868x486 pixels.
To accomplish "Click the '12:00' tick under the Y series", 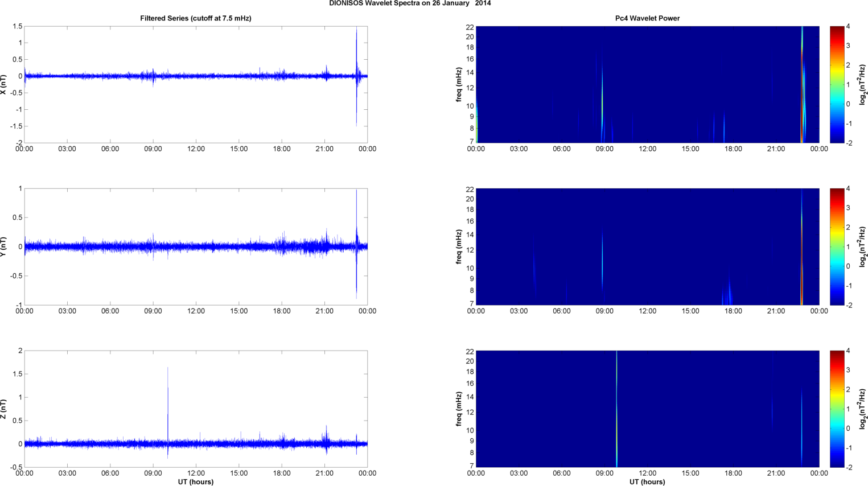I will point(196,311).
